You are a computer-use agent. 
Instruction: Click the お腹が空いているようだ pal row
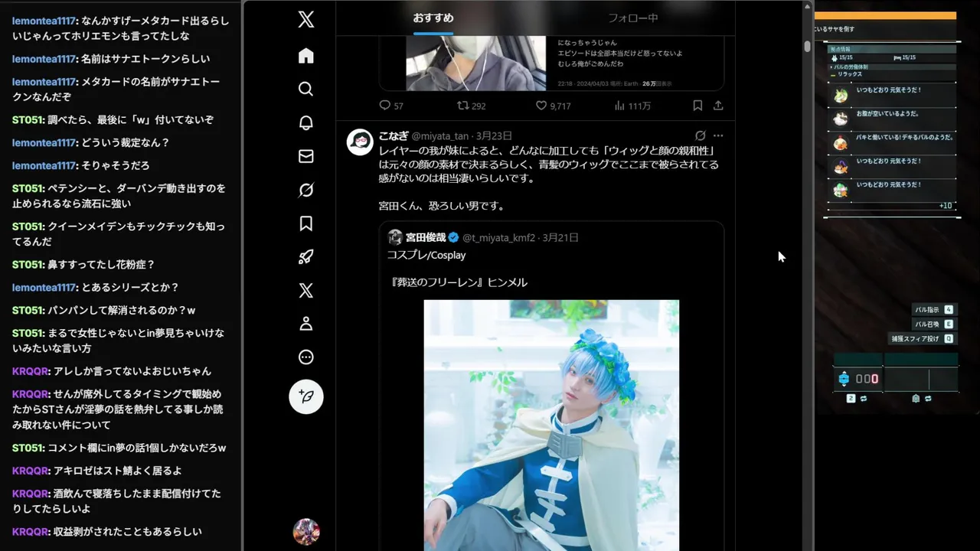[x=893, y=119]
